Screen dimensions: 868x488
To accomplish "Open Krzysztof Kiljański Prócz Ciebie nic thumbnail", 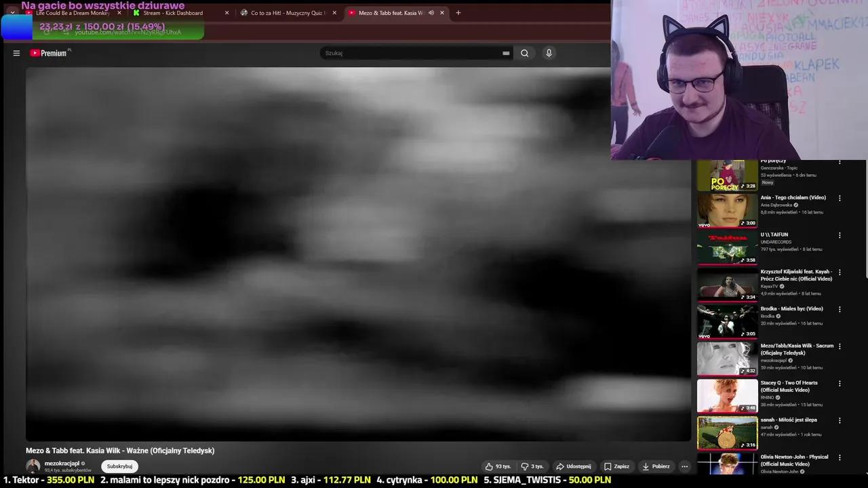I will click(727, 285).
